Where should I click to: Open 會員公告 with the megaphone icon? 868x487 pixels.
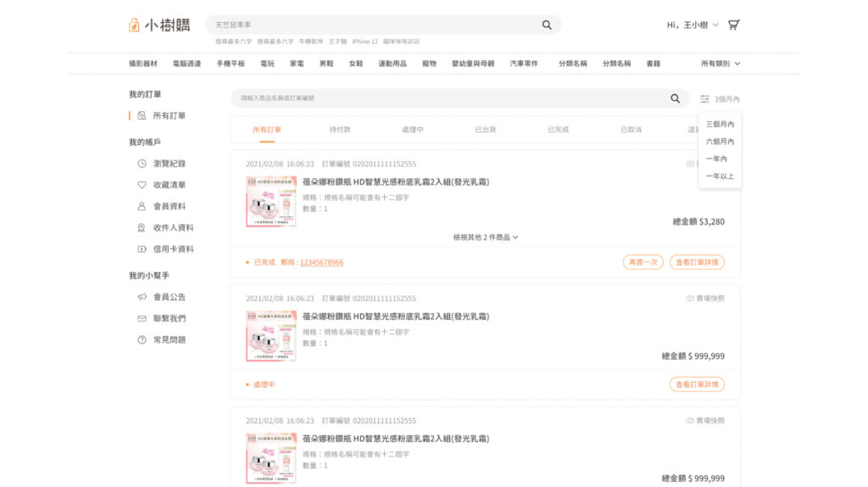pos(169,297)
